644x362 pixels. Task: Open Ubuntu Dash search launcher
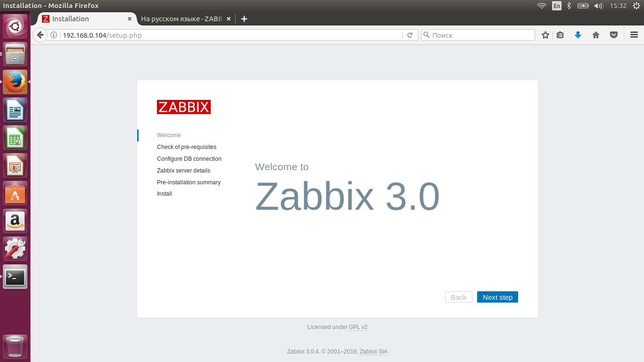click(x=15, y=26)
